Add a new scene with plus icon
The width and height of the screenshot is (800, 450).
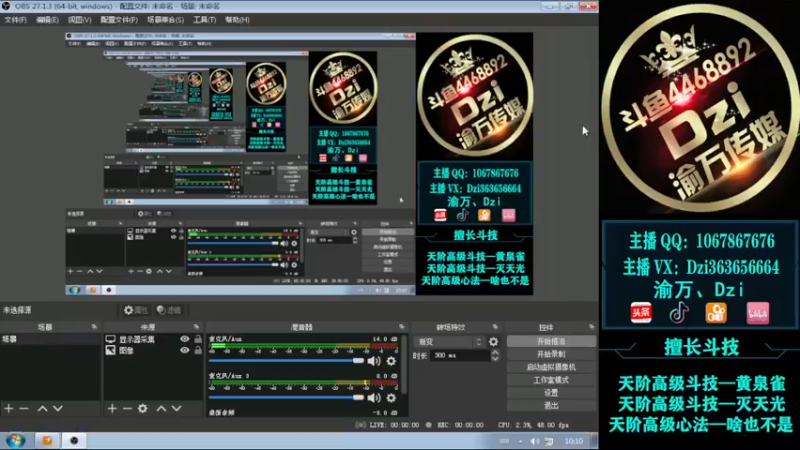[x=9, y=408]
